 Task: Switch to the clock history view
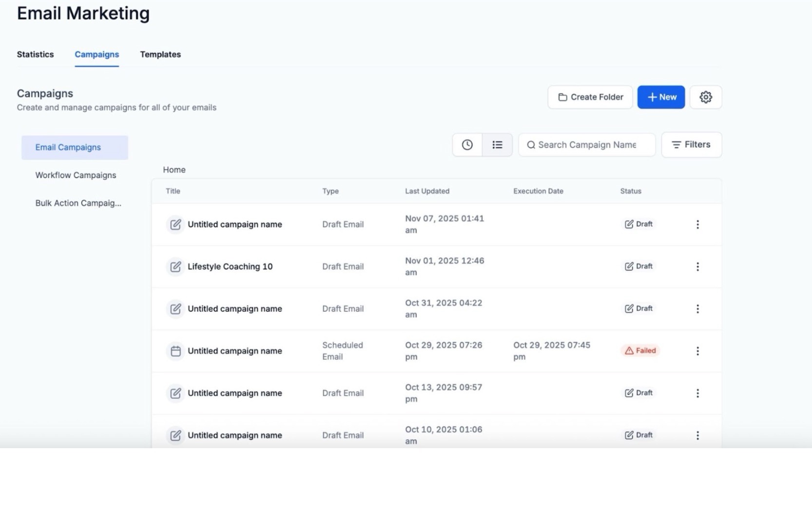coord(467,145)
